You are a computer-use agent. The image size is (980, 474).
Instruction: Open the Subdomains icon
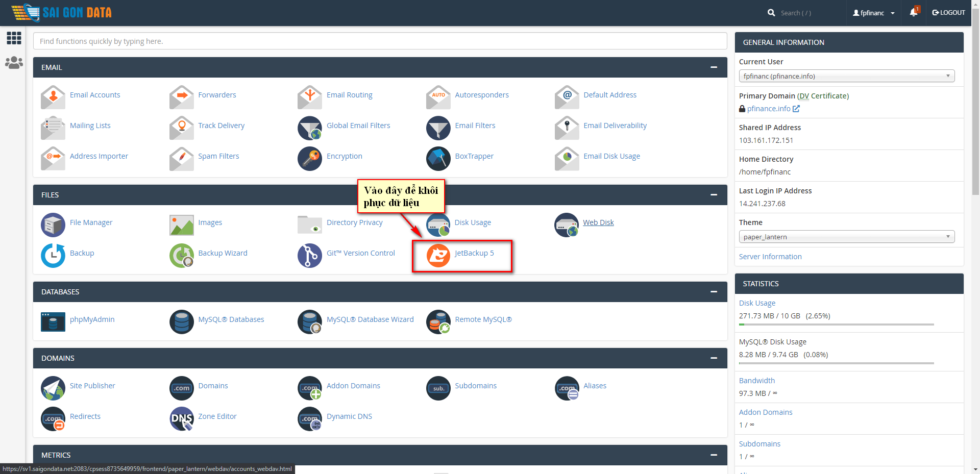pos(438,388)
